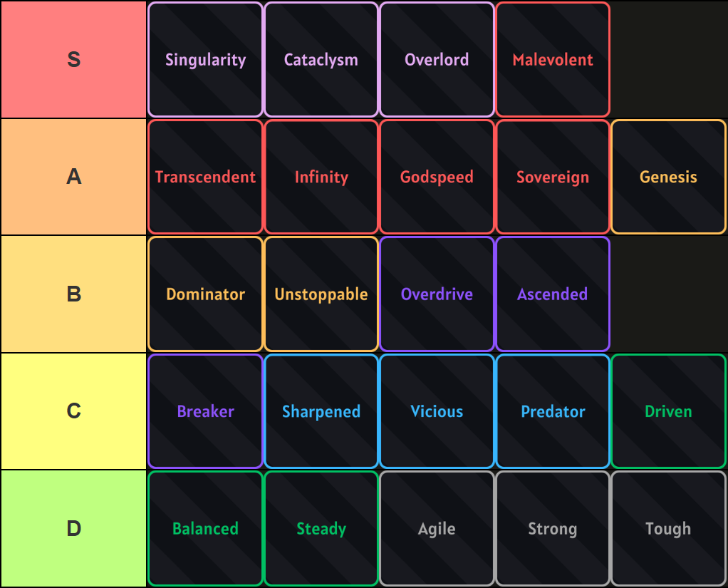Select the Cataclysm tile
Screen dimensions: 728x588
[321, 60]
